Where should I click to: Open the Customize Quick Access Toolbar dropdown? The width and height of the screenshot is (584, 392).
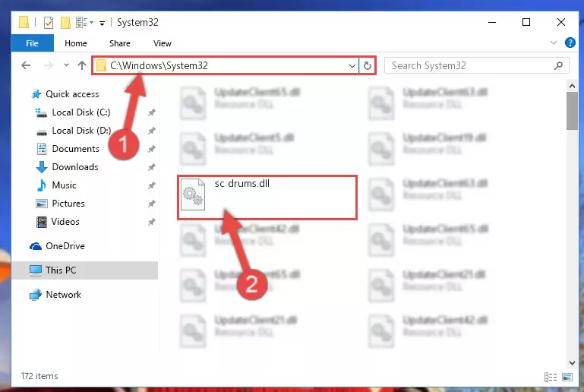[x=102, y=23]
